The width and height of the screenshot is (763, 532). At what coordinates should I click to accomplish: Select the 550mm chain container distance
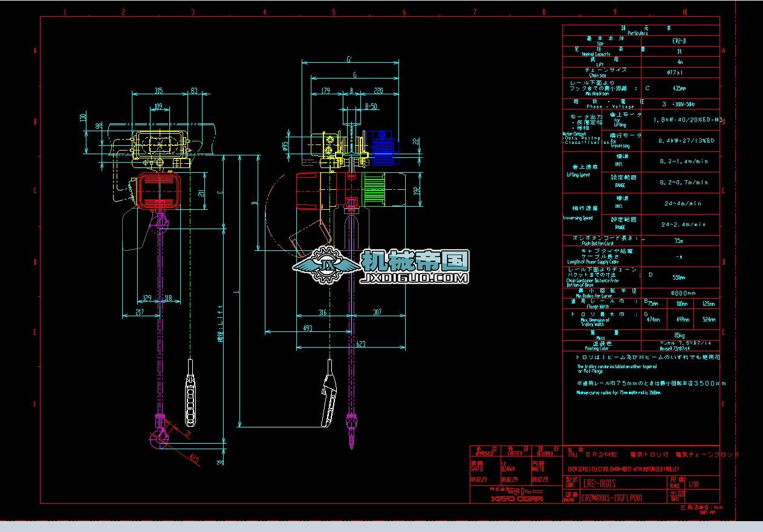pyautogui.click(x=679, y=277)
